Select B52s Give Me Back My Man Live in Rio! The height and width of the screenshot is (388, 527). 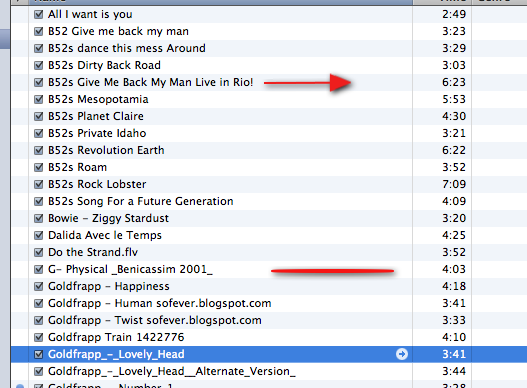pos(151,82)
